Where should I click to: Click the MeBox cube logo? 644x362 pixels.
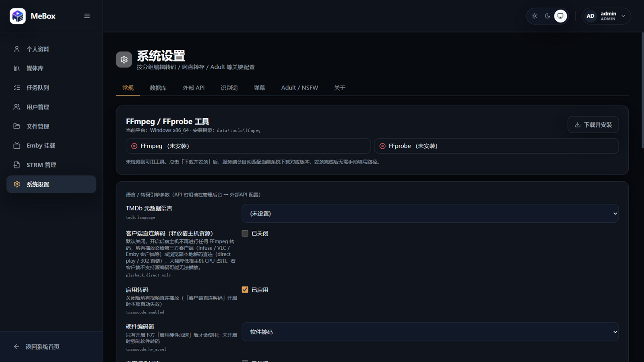pyautogui.click(x=18, y=16)
